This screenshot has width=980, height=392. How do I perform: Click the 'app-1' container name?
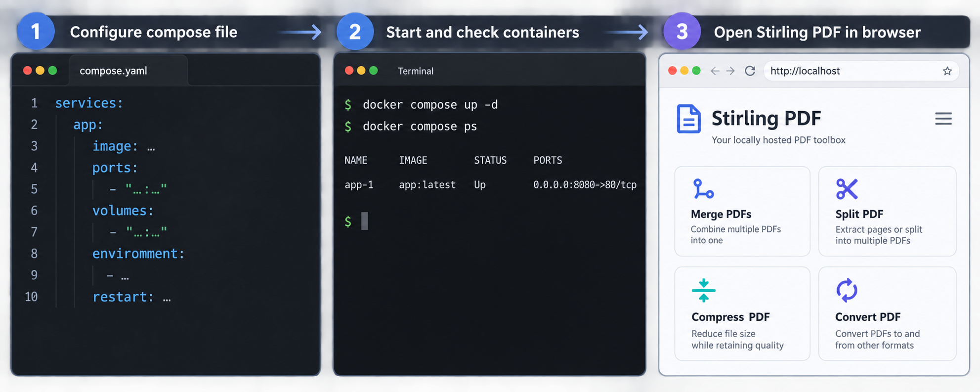pos(359,185)
